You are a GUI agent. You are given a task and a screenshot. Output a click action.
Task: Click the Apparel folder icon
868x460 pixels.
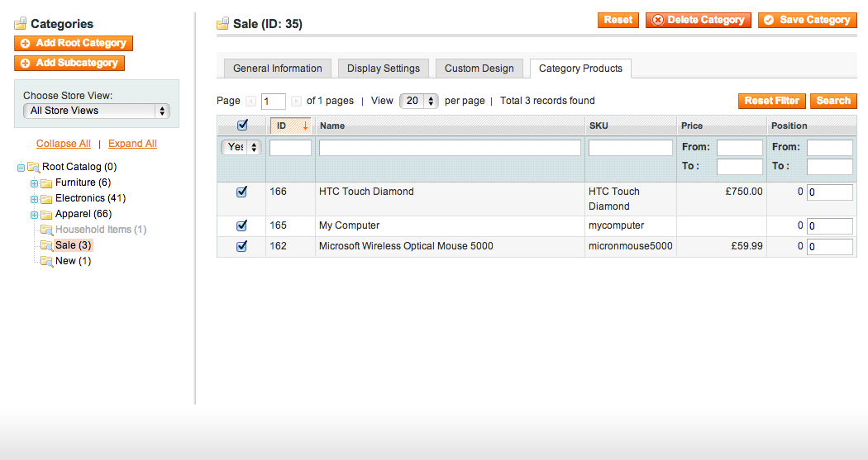tap(46, 215)
